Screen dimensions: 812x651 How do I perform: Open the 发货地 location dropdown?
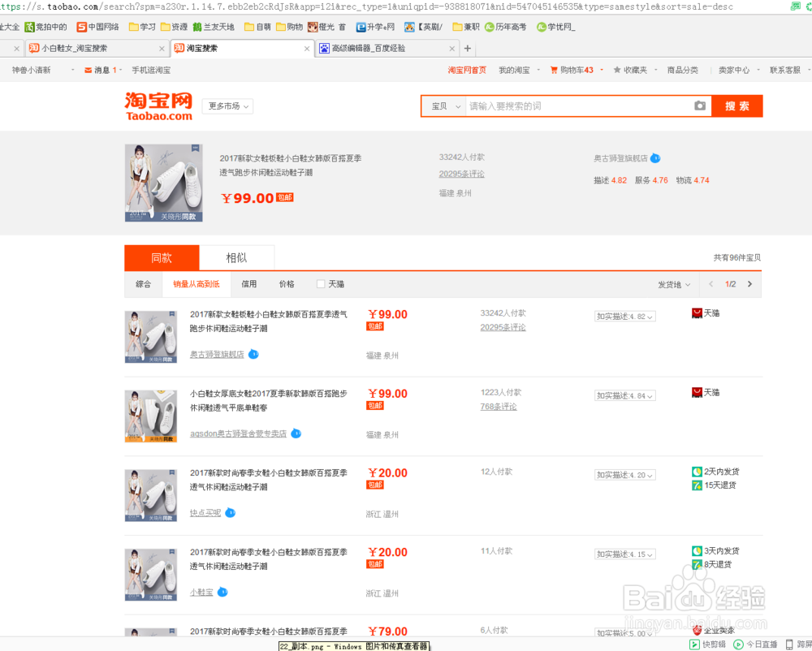[674, 285]
